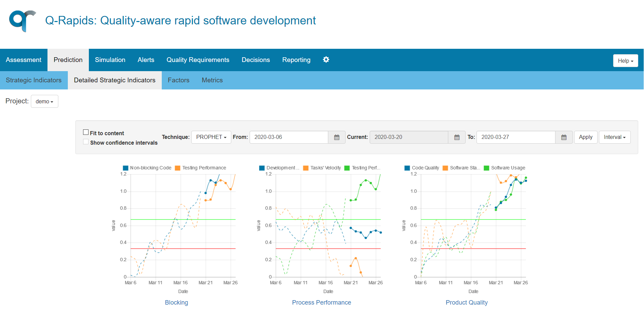Image resolution: width=644 pixels, height=310 pixels.
Task: Switch to the Factors tab
Action: (x=178, y=80)
